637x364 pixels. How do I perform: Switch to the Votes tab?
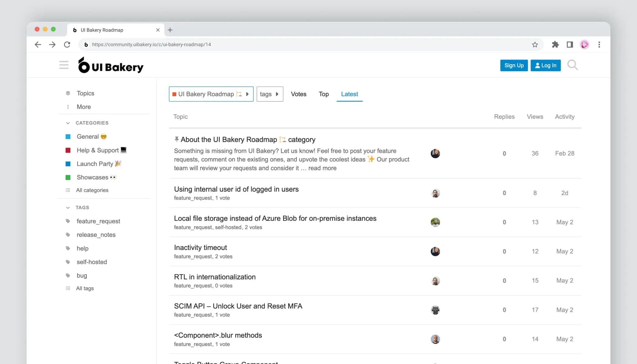point(298,94)
